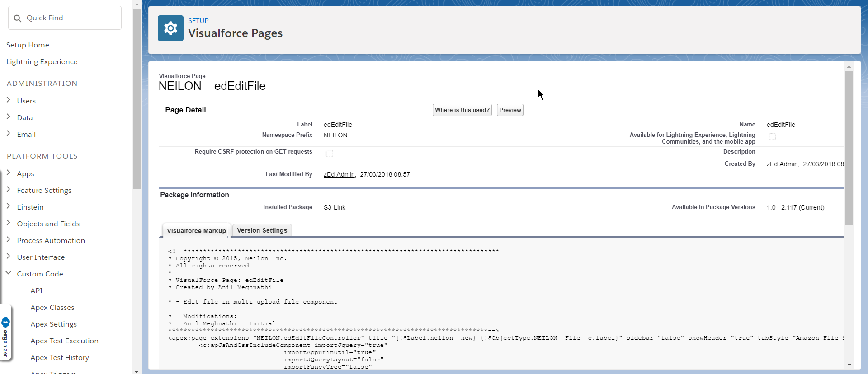Click the Page Detail section heading
Screen dimensions: 868x374
click(x=185, y=110)
